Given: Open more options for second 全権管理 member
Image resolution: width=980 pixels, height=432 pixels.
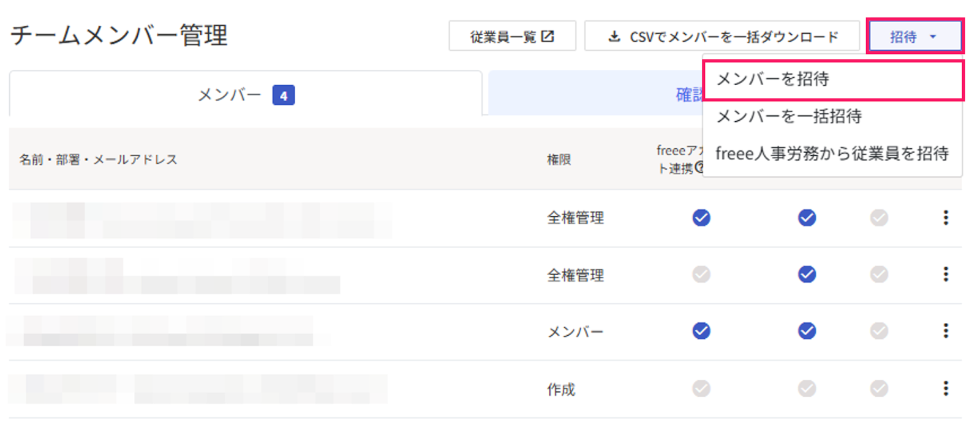Looking at the screenshot, I should [946, 274].
